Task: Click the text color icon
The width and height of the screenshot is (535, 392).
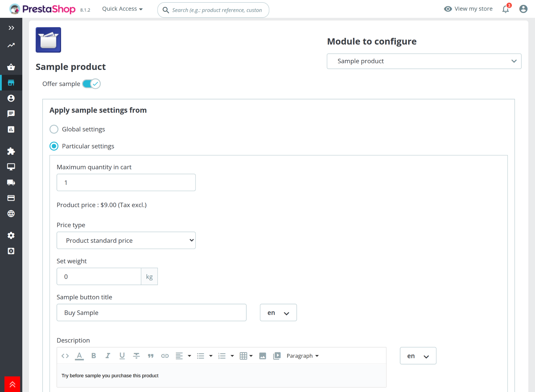Action: point(79,356)
